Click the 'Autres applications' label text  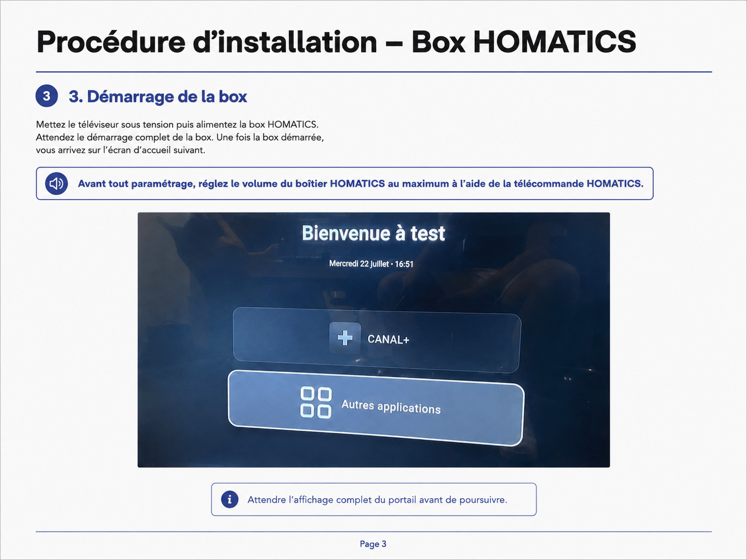click(391, 406)
